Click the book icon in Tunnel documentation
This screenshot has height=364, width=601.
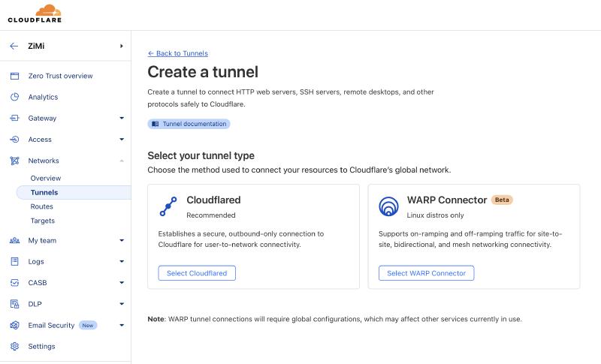(155, 124)
